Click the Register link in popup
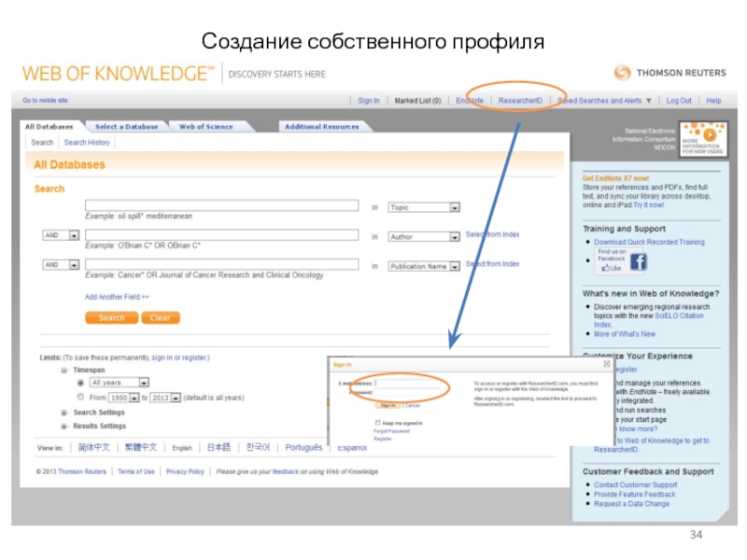 (382, 439)
